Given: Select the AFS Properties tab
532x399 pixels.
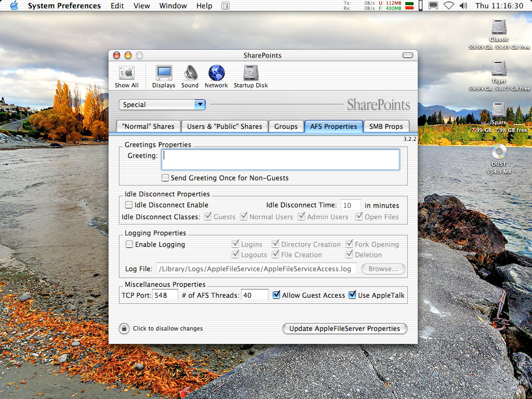Looking at the screenshot, I should [x=334, y=127].
